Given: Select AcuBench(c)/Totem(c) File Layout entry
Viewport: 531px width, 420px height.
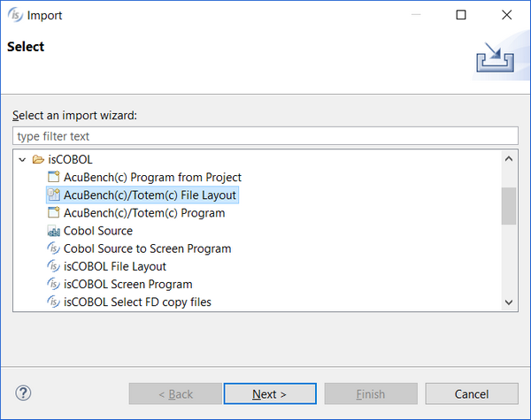Looking at the screenshot, I should click(x=150, y=195).
